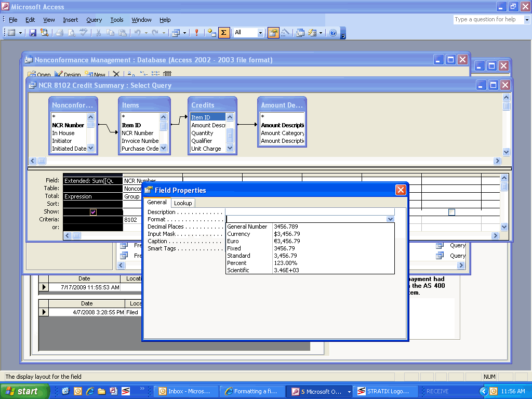Click the Copy toolbar icon
Screen dimensions: 532x399
click(110, 33)
